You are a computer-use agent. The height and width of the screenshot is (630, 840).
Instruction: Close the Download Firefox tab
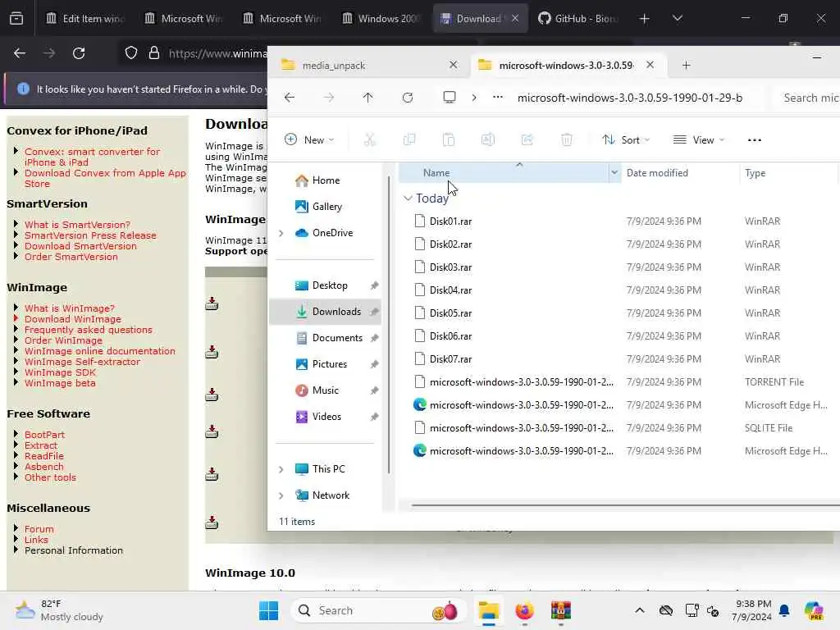[515, 19]
